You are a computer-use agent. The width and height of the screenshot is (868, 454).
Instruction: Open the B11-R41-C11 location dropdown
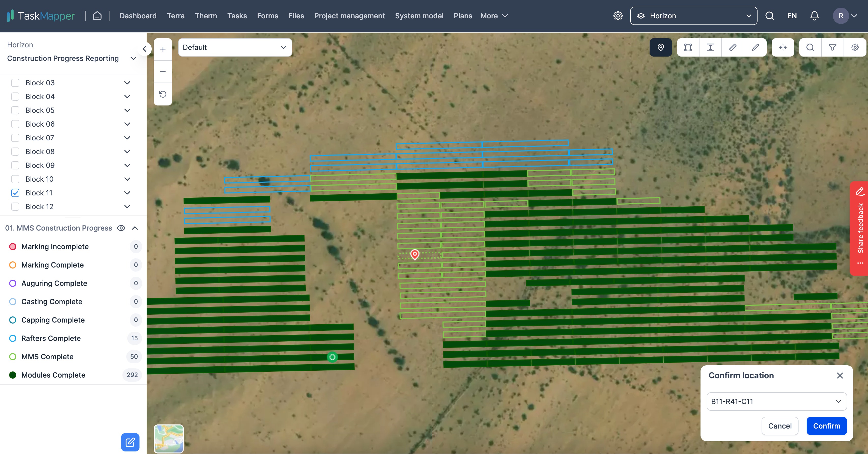(776, 401)
